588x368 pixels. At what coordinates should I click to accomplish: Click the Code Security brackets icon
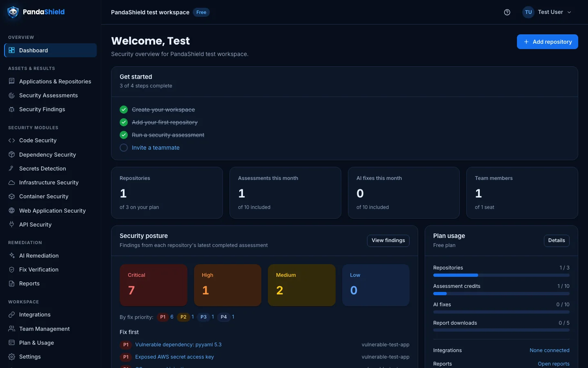(x=12, y=140)
